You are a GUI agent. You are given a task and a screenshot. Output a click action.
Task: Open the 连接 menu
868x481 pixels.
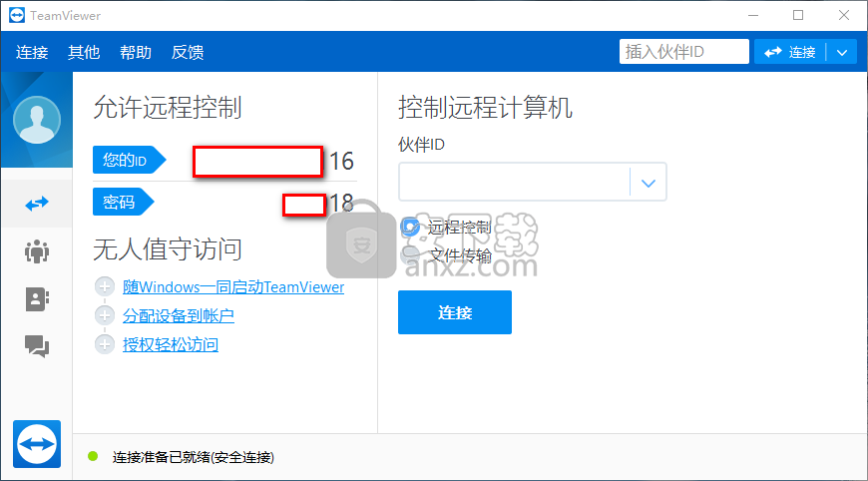click(32, 52)
